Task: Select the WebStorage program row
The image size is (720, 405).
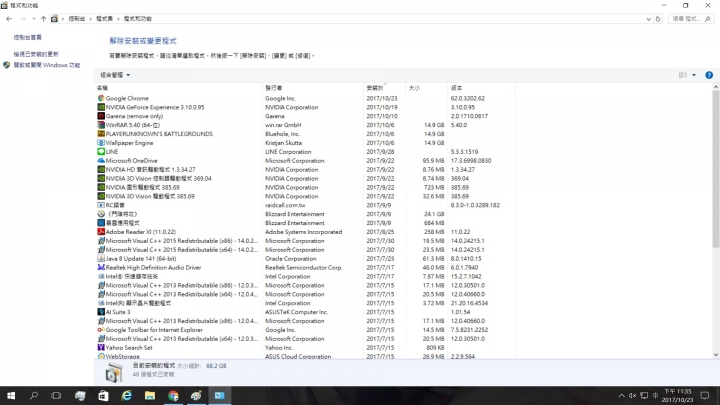Action: click(305, 356)
